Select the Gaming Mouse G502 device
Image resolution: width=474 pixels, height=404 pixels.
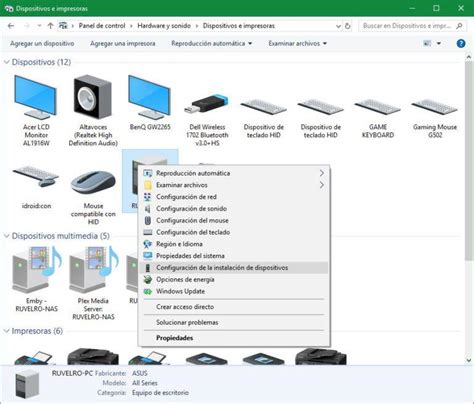(435, 118)
